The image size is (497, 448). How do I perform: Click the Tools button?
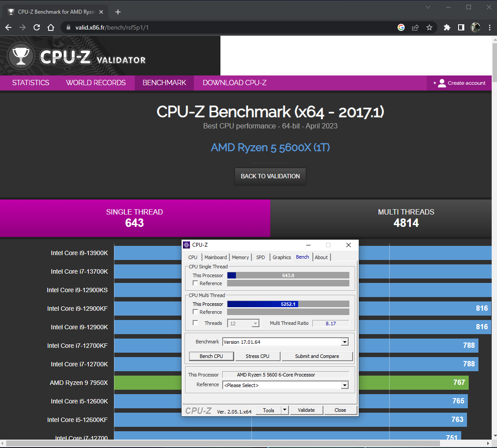269,410
